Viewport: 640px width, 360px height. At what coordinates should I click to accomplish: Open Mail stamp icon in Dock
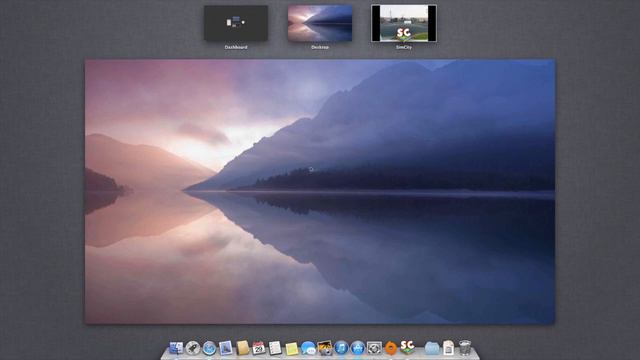pos(226,348)
